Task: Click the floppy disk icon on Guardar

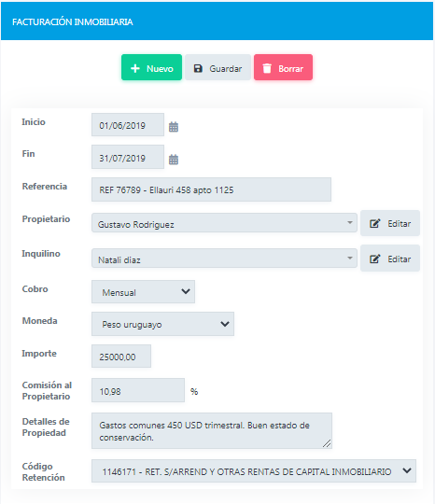Action: [x=198, y=68]
